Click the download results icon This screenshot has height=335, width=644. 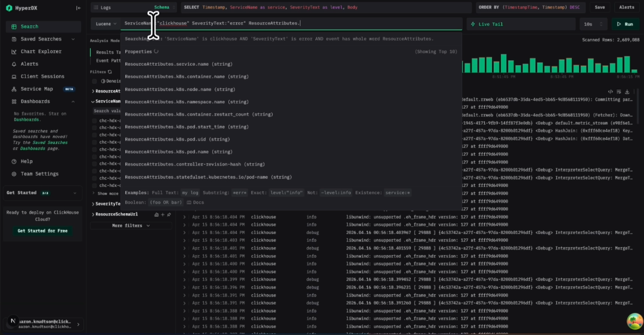[x=627, y=92]
